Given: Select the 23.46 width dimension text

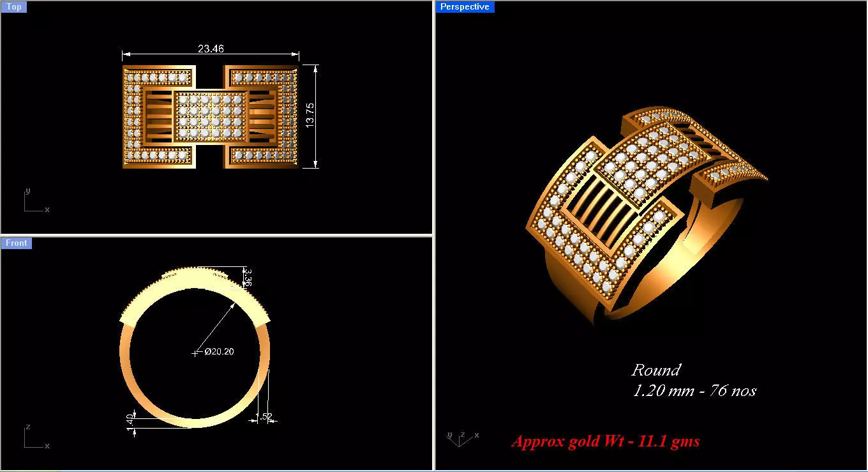Looking at the screenshot, I should click(x=211, y=49).
